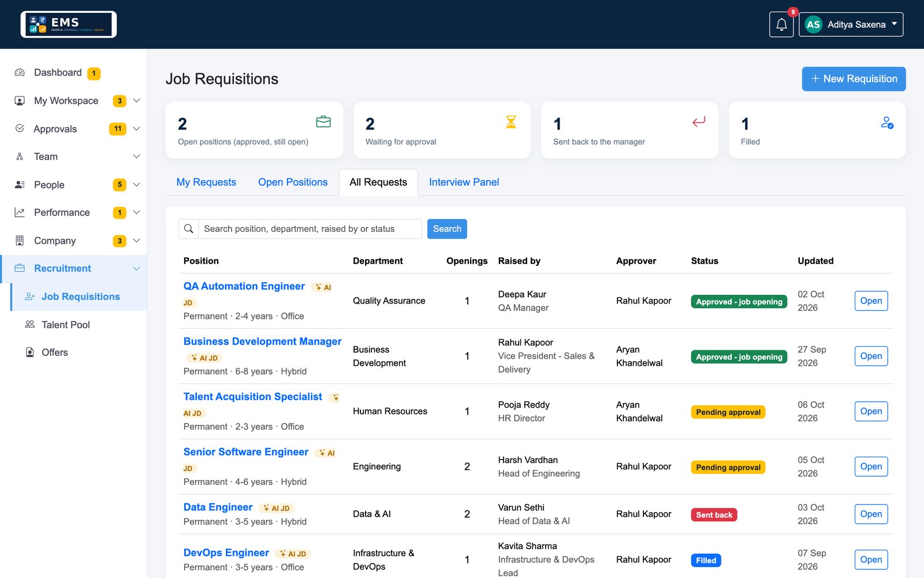This screenshot has height=578, width=924.
Task: Expand the People menu chevron
Action: (x=136, y=184)
